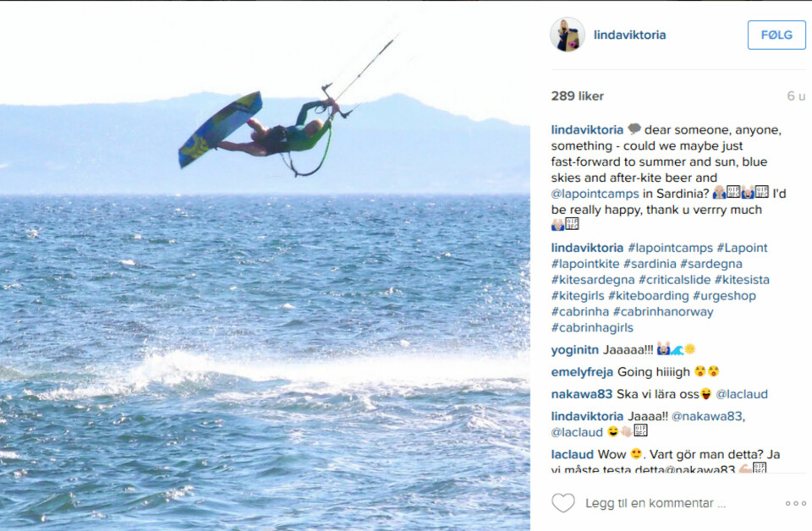
Task: Open emelyfreja's profile from the comments
Action: click(582, 372)
